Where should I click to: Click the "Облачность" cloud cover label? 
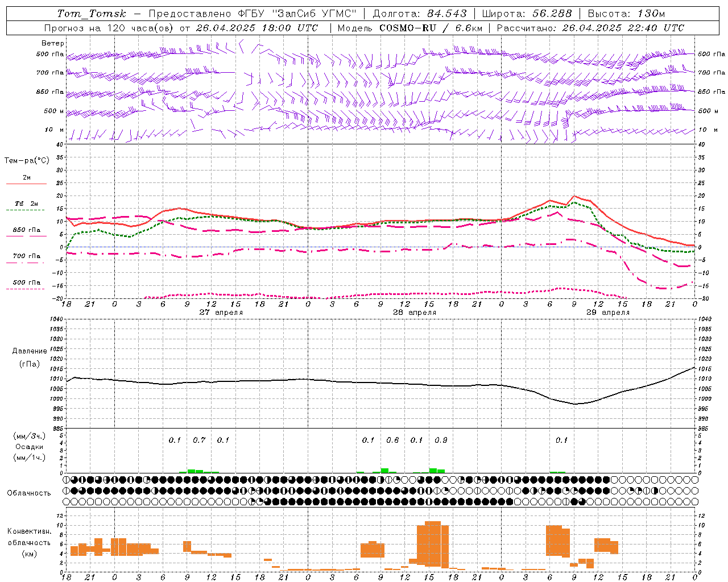29,493
